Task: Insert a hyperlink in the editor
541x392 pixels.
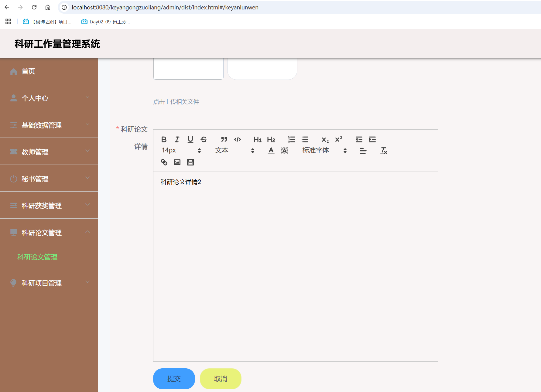Action: point(164,162)
